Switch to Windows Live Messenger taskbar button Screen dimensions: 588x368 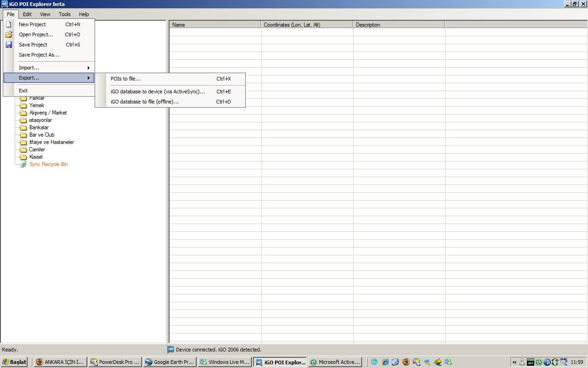(224, 362)
